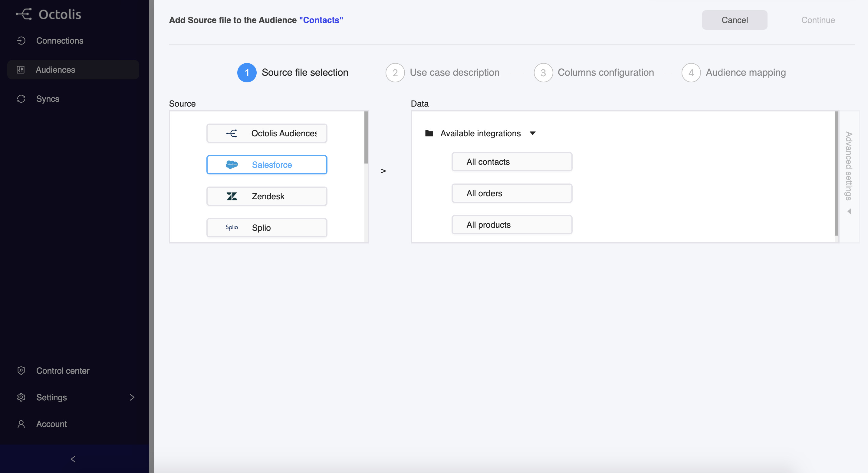The image size is (868, 473).
Task: Click the Control center shield icon
Action: tap(21, 371)
